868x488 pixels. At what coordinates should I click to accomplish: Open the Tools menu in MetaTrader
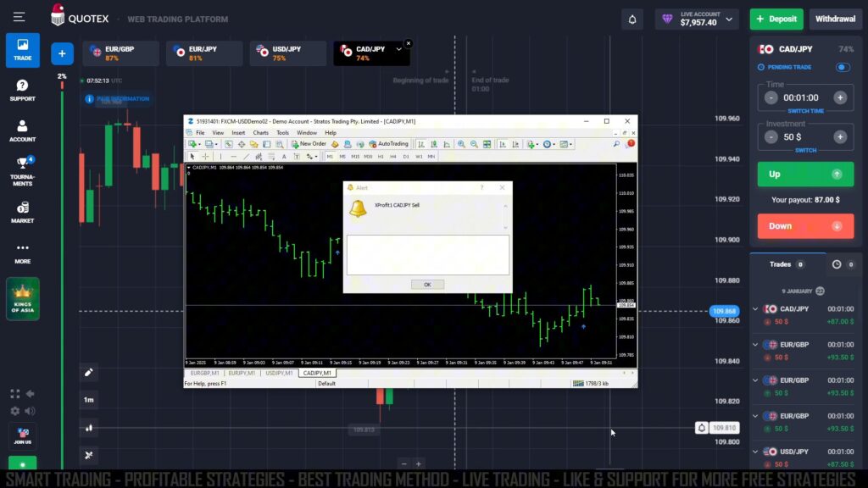(282, 133)
